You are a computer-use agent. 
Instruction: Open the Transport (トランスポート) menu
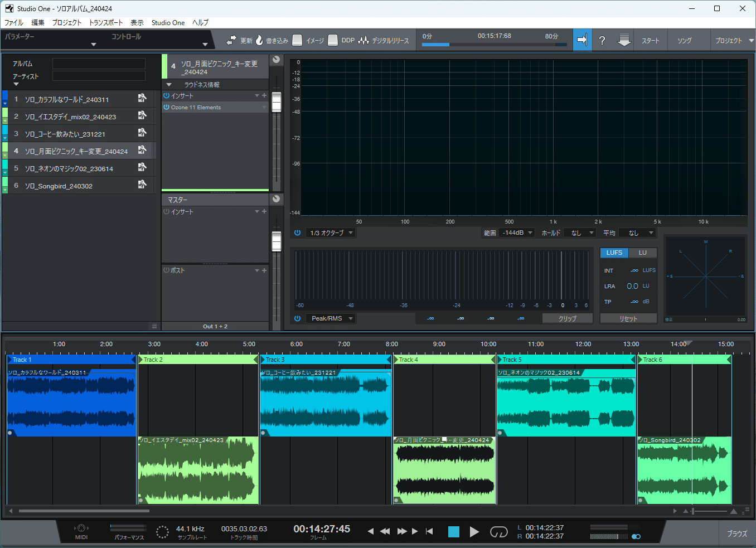tap(105, 23)
